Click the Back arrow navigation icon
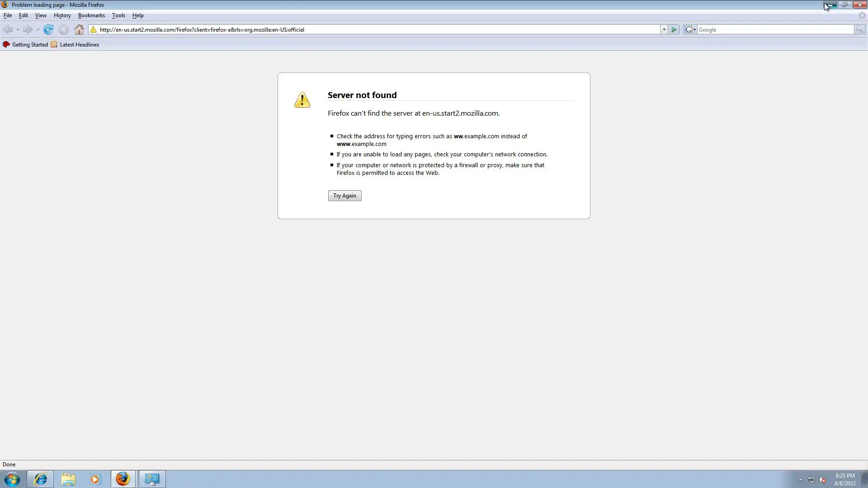Screen dimensions: 868x488 click(8, 30)
